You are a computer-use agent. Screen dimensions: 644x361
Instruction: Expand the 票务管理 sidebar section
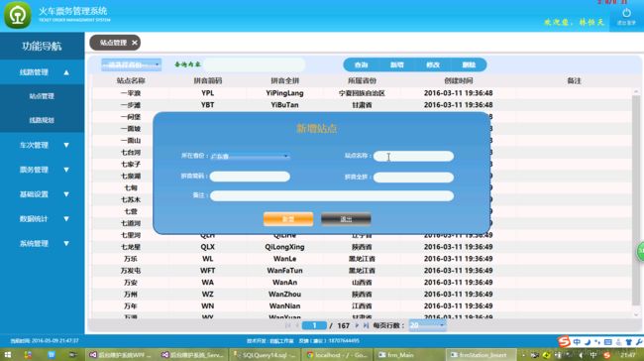pyautogui.click(x=43, y=170)
